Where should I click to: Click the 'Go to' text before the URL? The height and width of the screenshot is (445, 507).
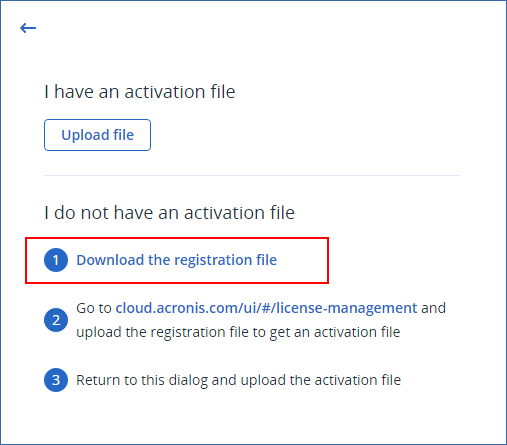click(x=94, y=308)
